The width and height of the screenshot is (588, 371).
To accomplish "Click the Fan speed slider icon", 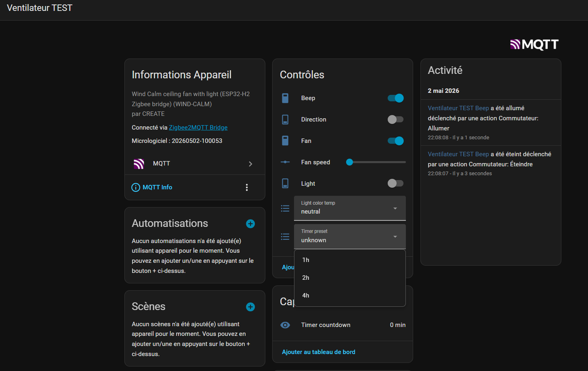I will tap(285, 162).
